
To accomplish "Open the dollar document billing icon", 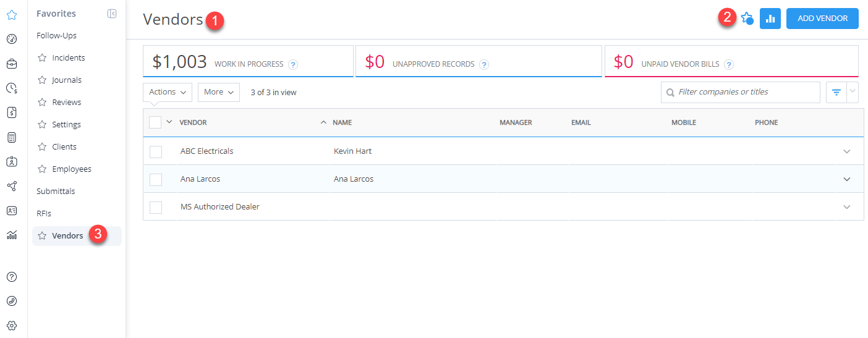I will pos(12,112).
